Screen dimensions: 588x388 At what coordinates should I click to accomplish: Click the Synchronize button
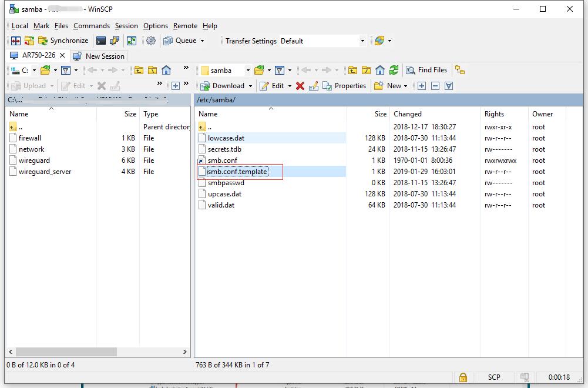click(x=63, y=41)
